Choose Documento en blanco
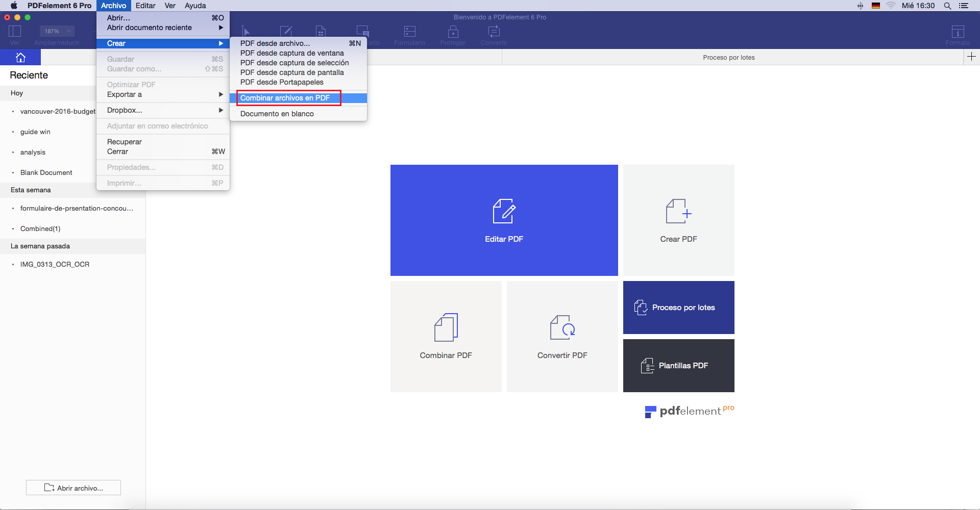The height and width of the screenshot is (510, 980). [x=298, y=114]
